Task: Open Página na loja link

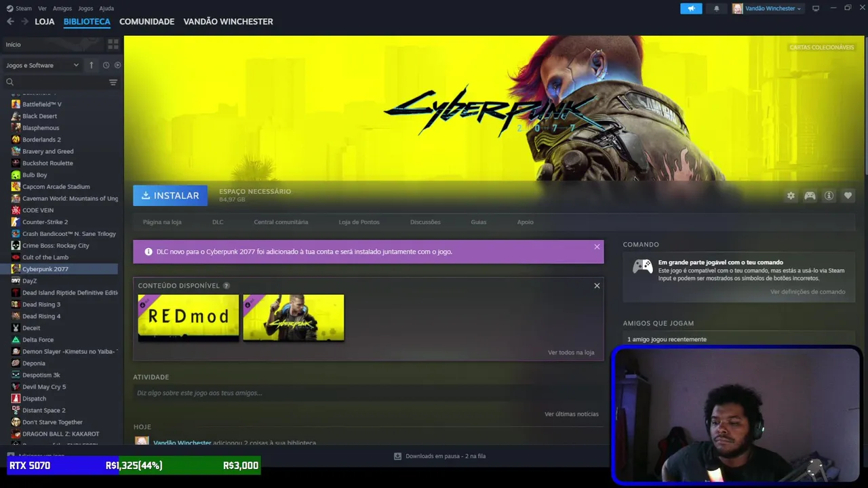Action: pyautogui.click(x=162, y=222)
